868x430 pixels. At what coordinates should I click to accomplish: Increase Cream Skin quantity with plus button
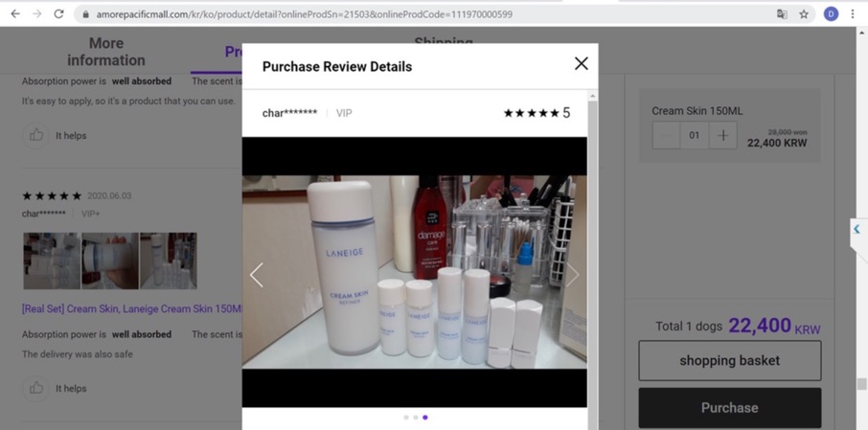pyautogui.click(x=723, y=136)
